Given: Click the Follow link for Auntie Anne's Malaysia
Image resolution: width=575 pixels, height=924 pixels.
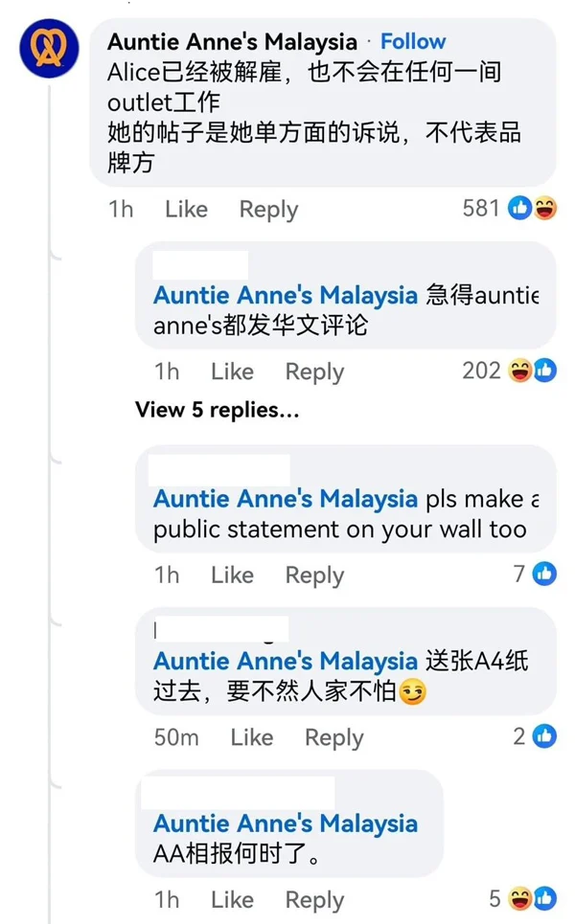Looking at the screenshot, I should tap(412, 41).
